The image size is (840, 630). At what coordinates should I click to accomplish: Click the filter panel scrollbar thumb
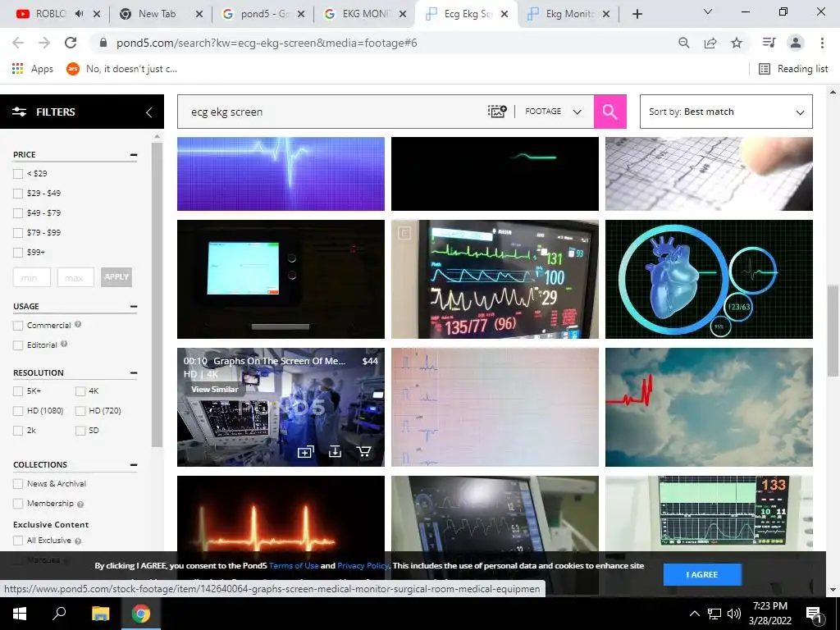pyautogui.click(x=157, y=294)
